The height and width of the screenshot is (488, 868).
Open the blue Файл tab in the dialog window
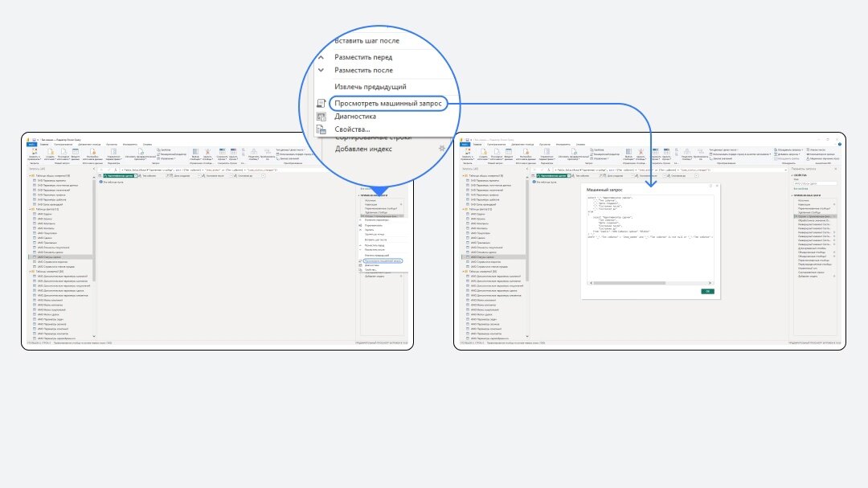465,145
